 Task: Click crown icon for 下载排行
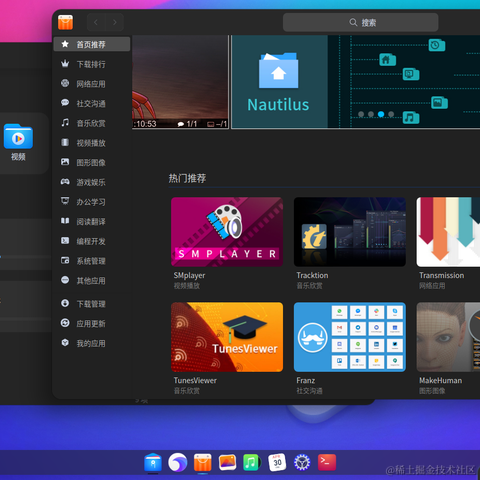point(65,64)
